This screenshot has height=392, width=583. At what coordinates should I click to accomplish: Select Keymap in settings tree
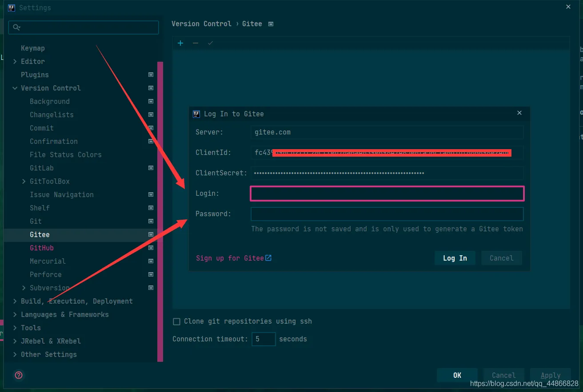point(33,48)
